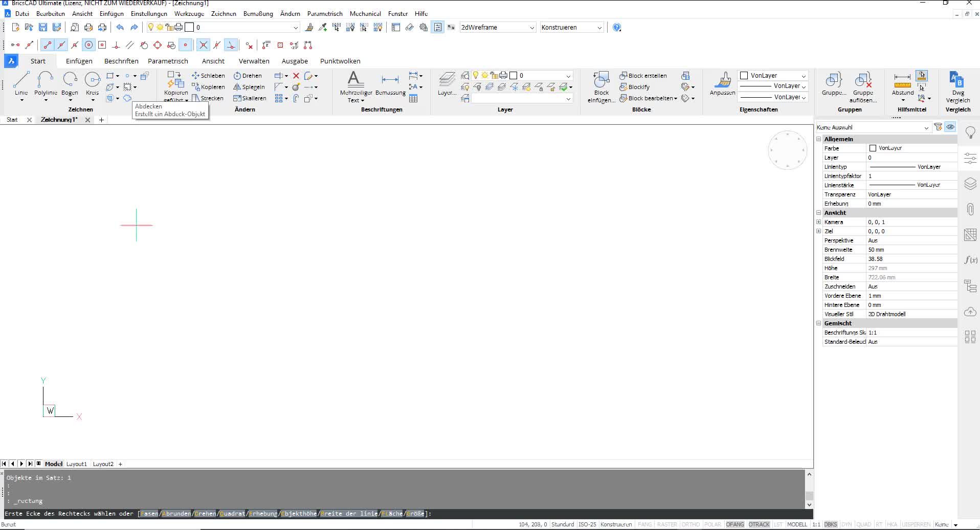The width and height of the screenshot is (980, 530).
Task: Open Dwg Vergleich tool
Action: click(x=957, y=87)
